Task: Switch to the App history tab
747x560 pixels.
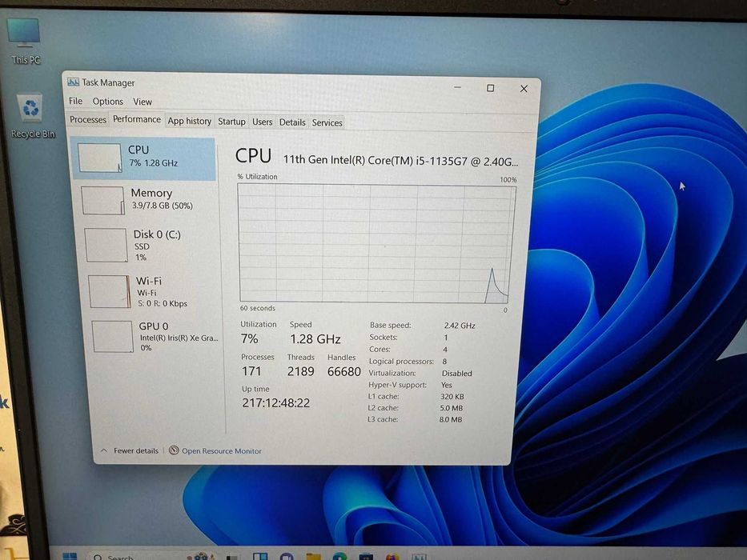Action: coord(189,121)
